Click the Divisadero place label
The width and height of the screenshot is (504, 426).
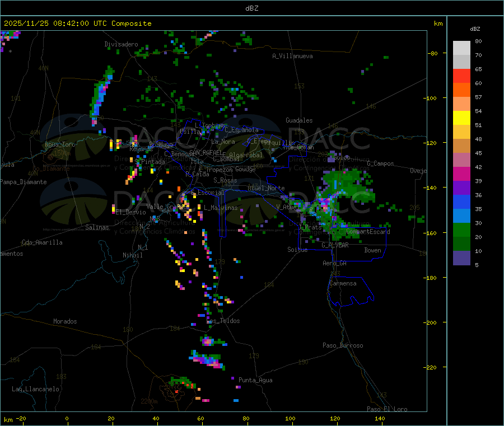pos(121,44)
